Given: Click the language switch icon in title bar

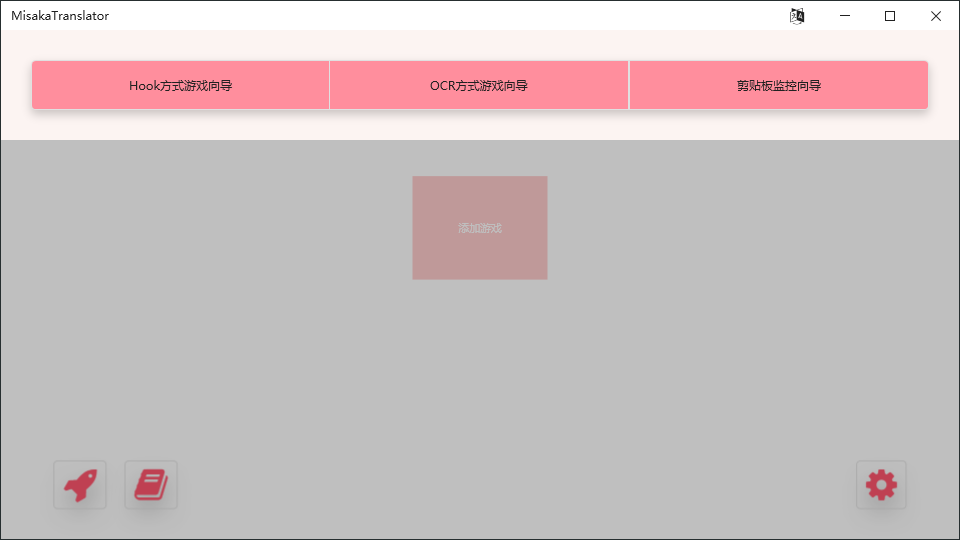Looking at the screenshot, I should [x=797, y=16].
